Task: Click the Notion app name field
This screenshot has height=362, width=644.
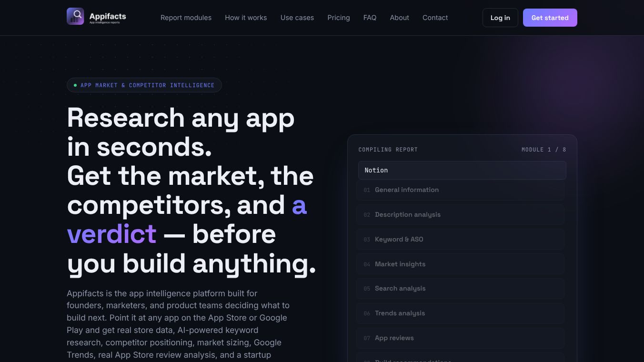Action: point(462,170)
